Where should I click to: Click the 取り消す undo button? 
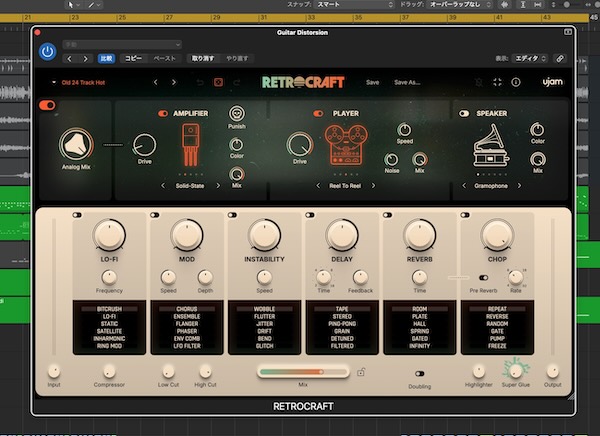tap(203, 59)
